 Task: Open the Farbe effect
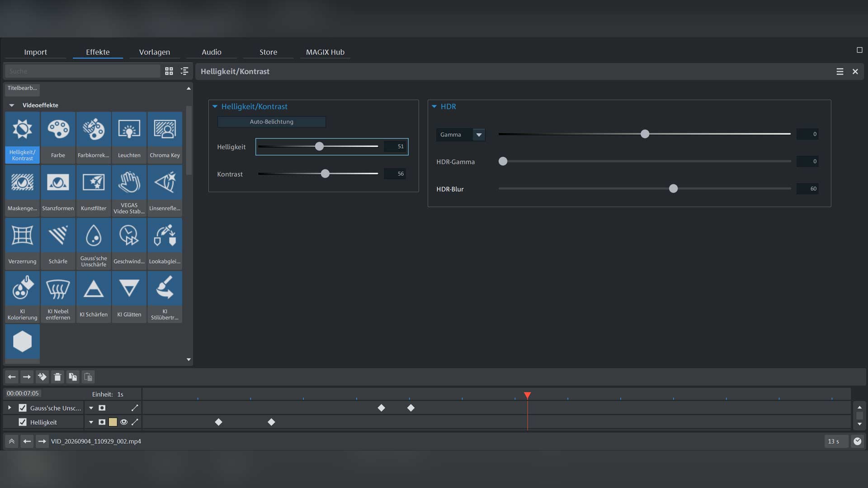(58, 137)
